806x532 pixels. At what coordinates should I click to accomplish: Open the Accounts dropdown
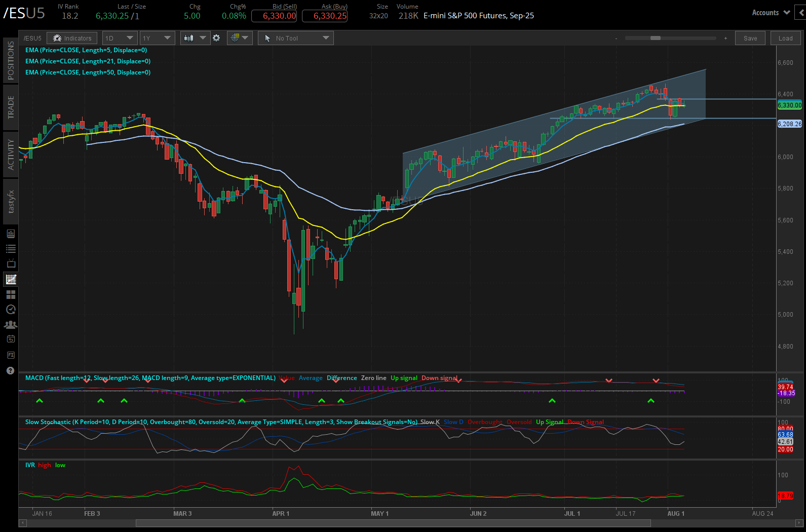771,13
